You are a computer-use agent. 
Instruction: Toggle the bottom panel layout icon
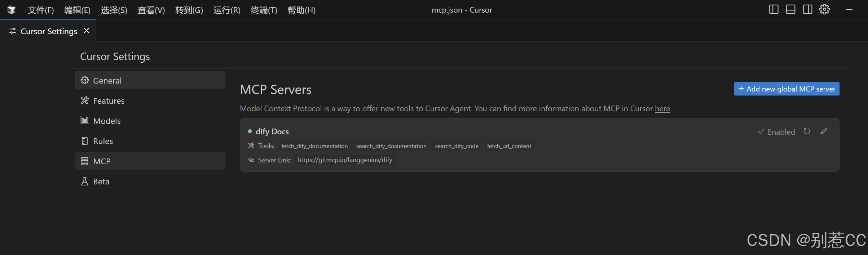[790, 9]
